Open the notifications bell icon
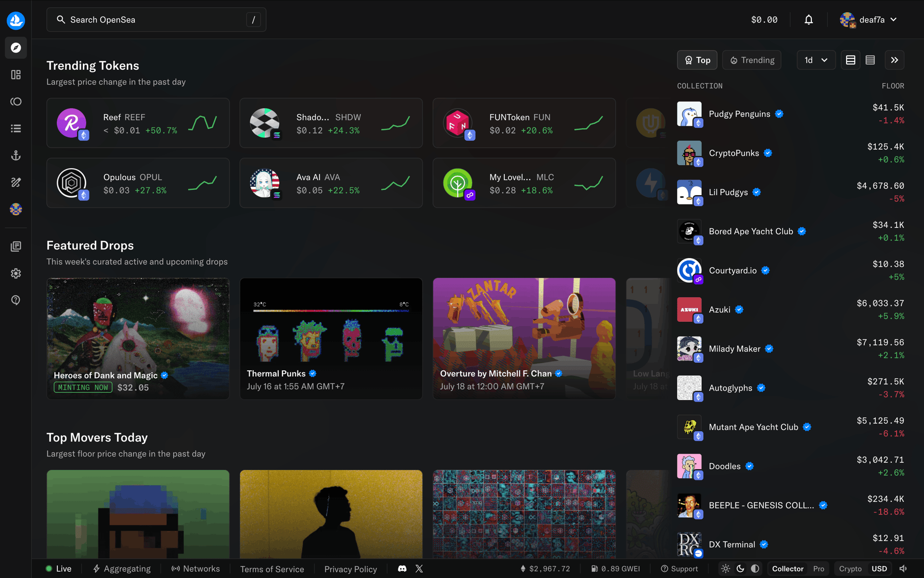924x578 pixels. pyautogui.click(x=808, y=20)
